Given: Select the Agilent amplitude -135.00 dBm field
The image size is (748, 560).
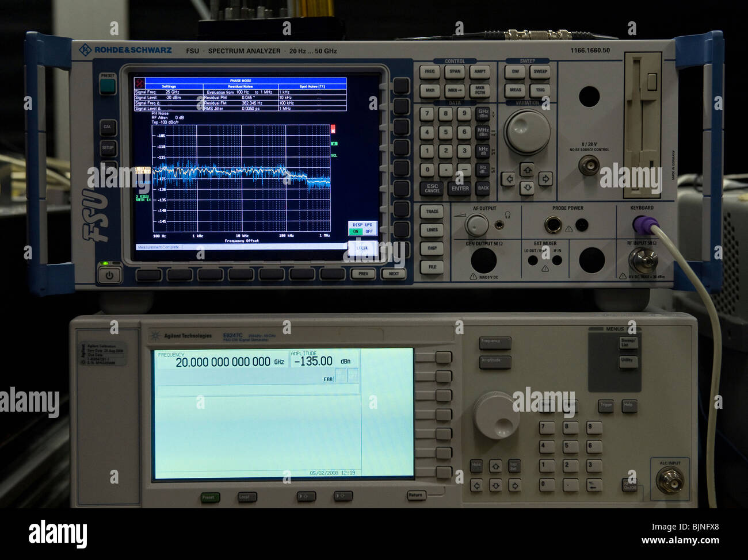Looking at the screenshot, I should [324, 360].
